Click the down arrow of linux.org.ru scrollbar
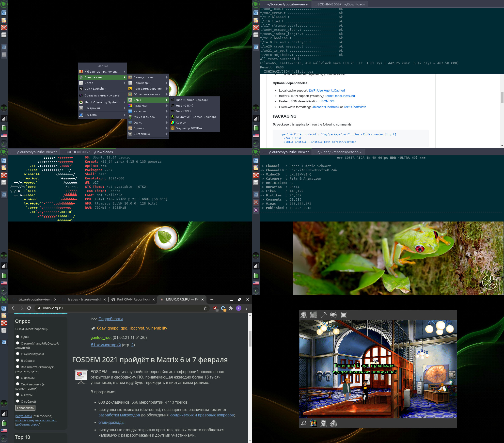Image resolution: width=504 pixels, height=443 pixels. click(250, 441)
